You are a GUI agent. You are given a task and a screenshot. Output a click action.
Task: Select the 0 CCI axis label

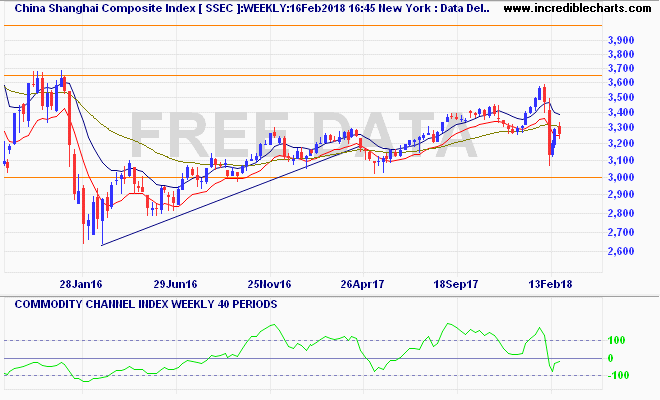tap(611, 359)
